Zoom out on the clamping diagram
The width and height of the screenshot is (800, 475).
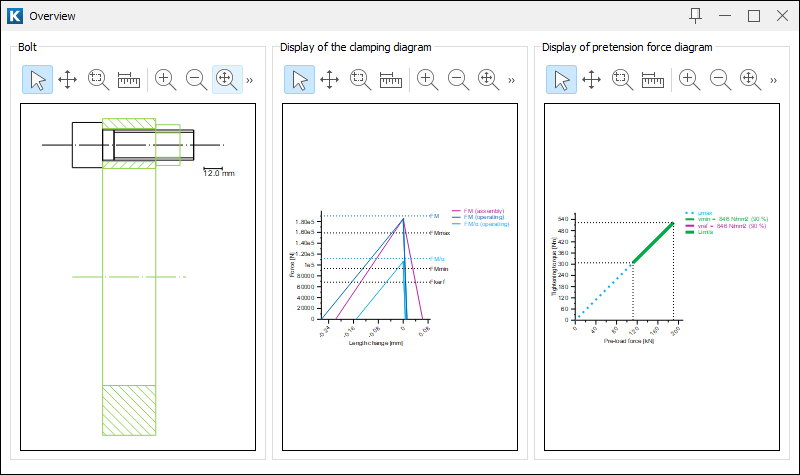click(458, 80)
